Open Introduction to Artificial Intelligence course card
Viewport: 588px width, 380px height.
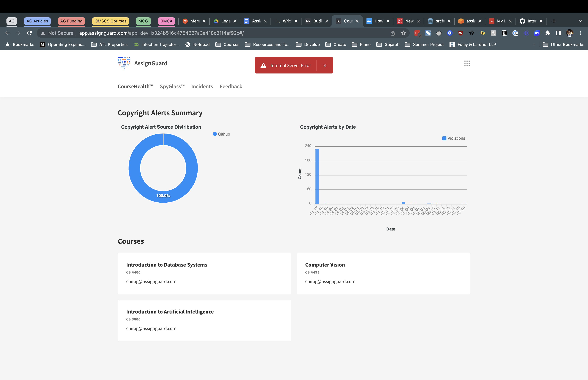click(204, 320)
